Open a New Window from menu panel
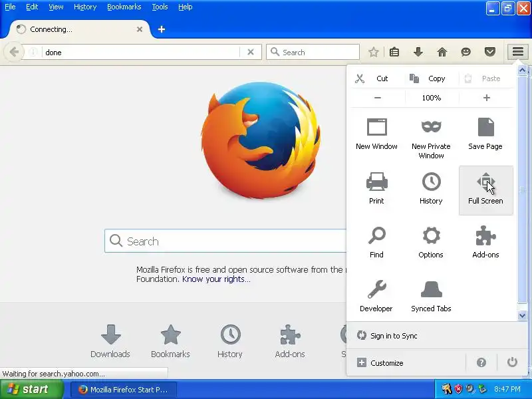The width and height of the screenshot is (532, 399). (x=376, y=135)
